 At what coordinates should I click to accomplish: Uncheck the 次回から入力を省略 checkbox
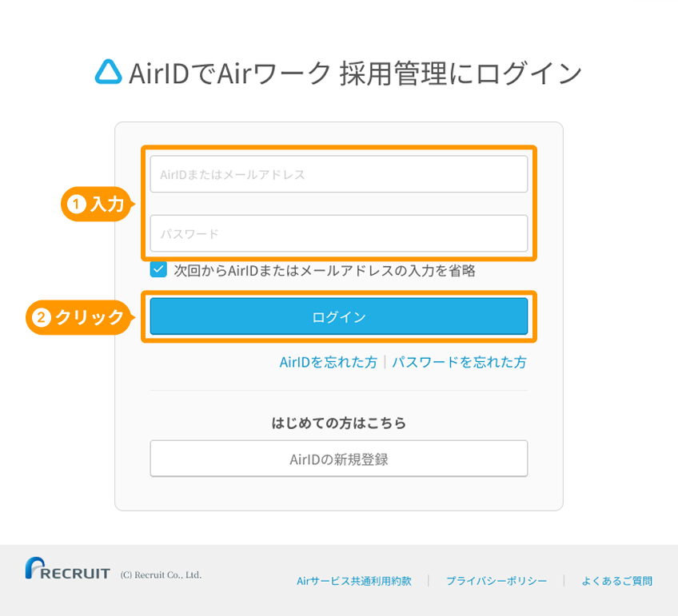coord(158,270)
